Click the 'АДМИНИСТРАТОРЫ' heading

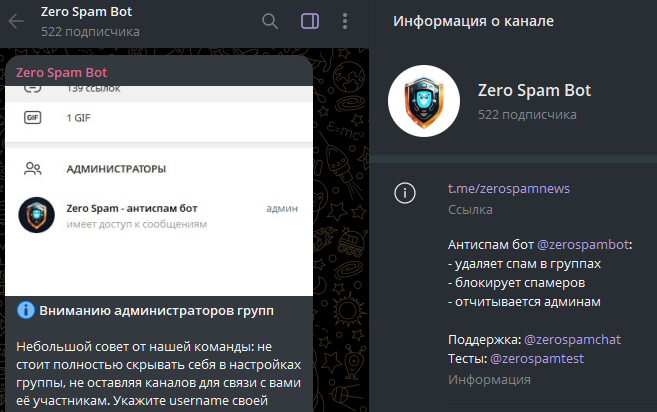pos(116,169)
